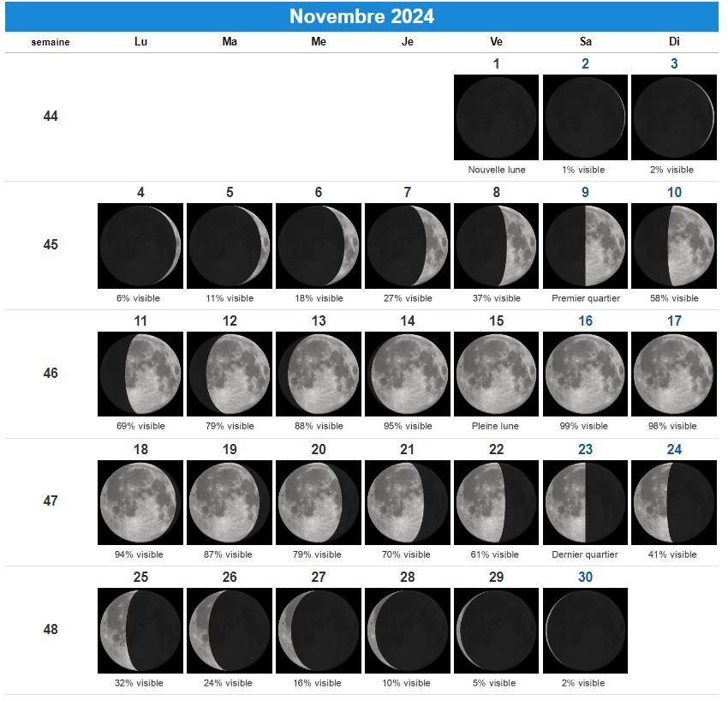
Task: Click the '79% visible' caption under November 12
Action: [x=230, y=426]
